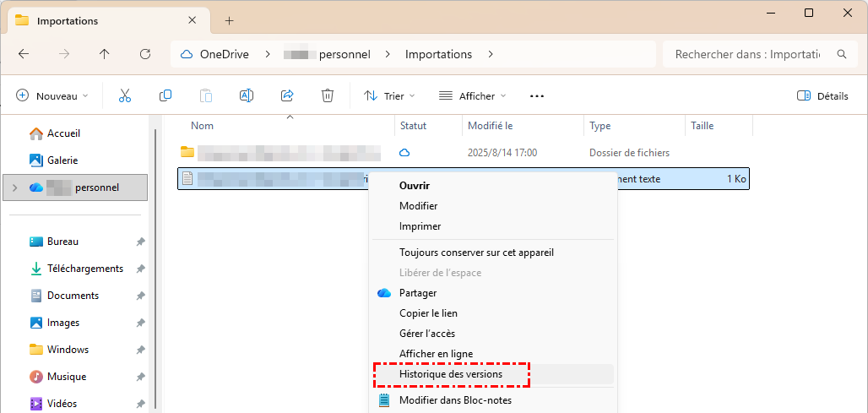This screenshot has width=868, height=413.
Task: Navigate back with the left arrow
Action: click(24, 54)
